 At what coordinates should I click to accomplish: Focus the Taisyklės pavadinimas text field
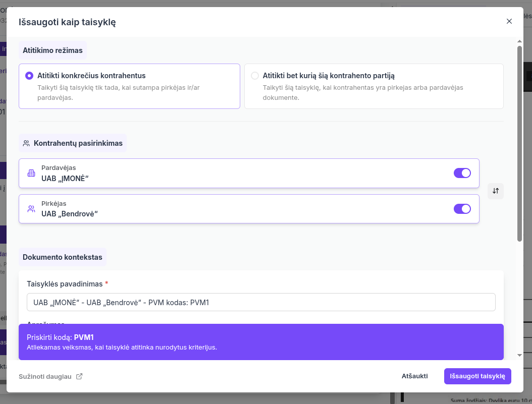click(261, 303)
